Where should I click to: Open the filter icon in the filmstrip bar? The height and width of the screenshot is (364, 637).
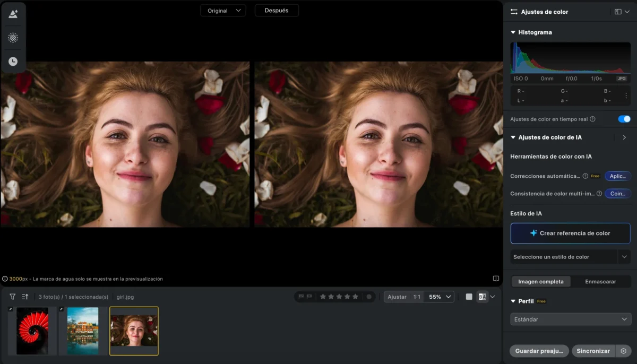click(x=13, y=297)
